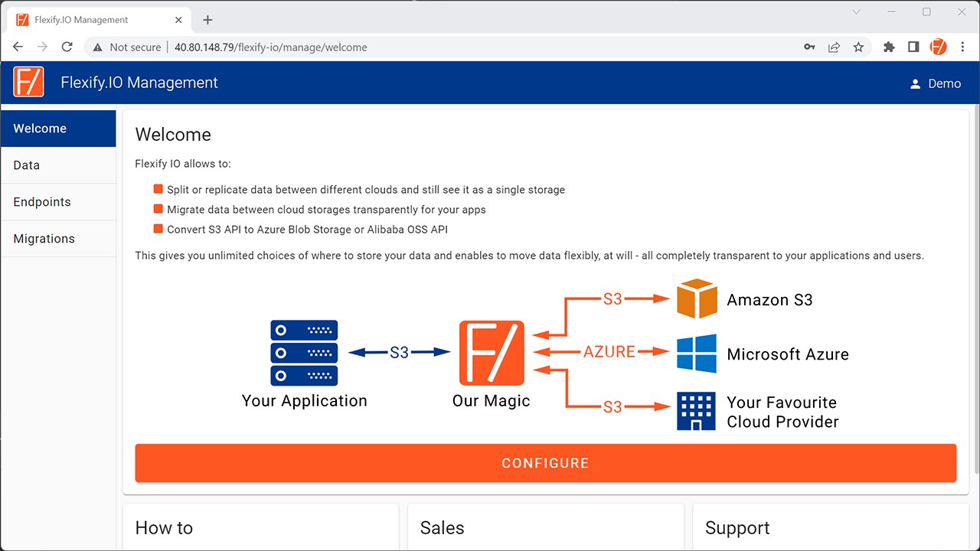The height and width of the screenshot is (551, 980).
Task: Click the tab search chevron in the title bar
Action: (x=857, y=11)
